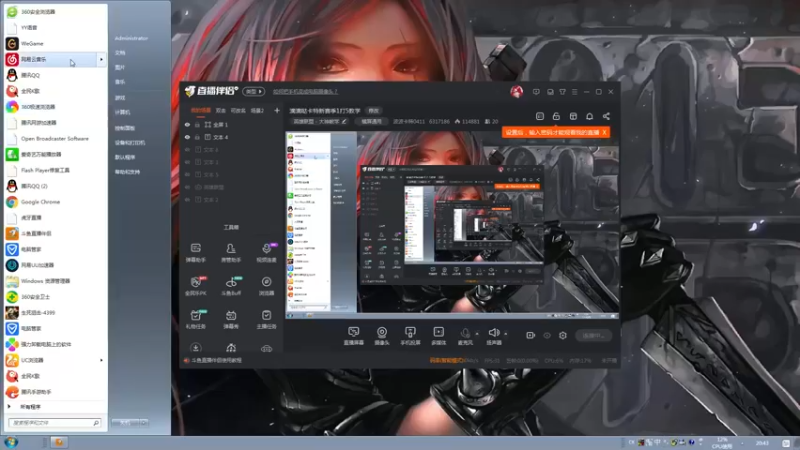The width and height of the screenshot is (800, 450).
Task: Launch WeGame from Start menu
Action: coord(56,43)
